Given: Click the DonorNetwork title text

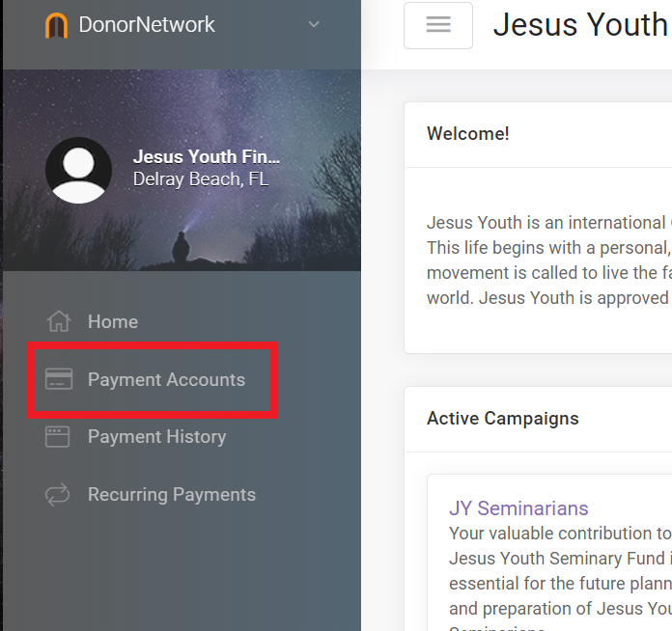Looking at the screenshot, I should 147,24.
